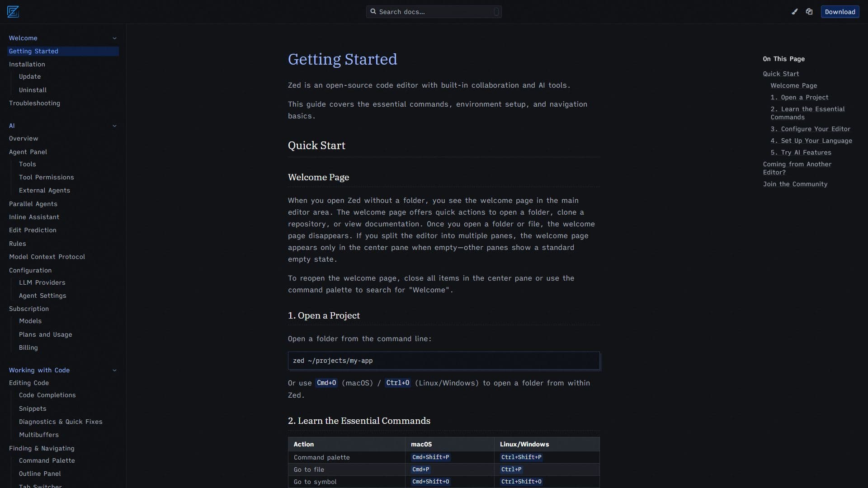Open Tool Permissions page

(47, 177)
